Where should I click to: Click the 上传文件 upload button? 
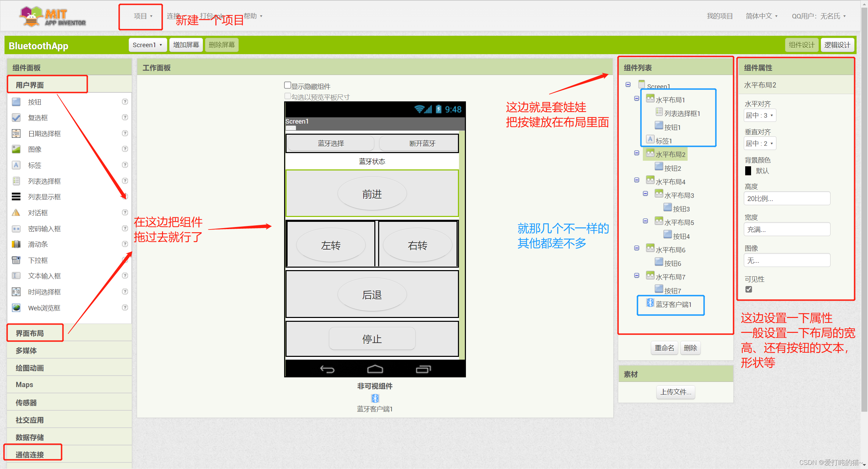click(x=675, y=392)
